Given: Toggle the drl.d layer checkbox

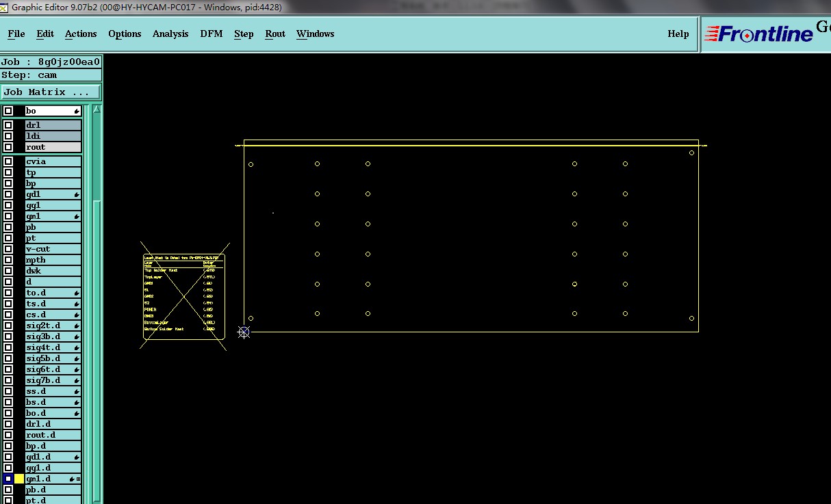Looking at the screenshot, I should [8, 424].
